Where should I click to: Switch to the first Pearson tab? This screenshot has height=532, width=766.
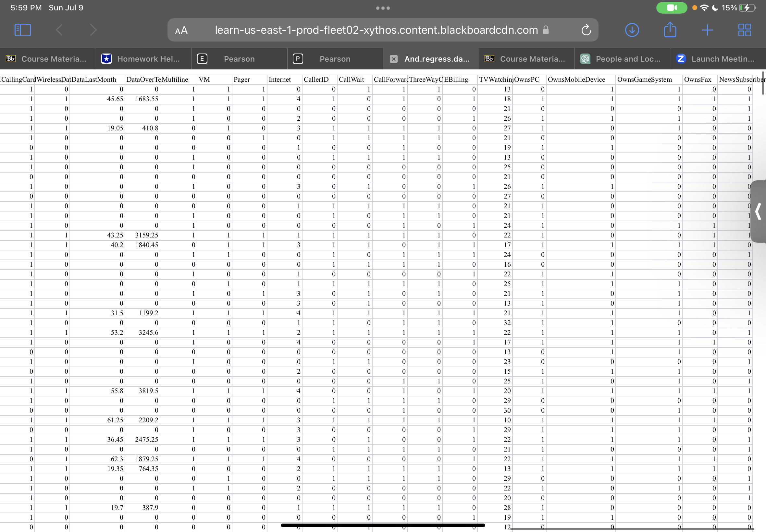point(239,59)
